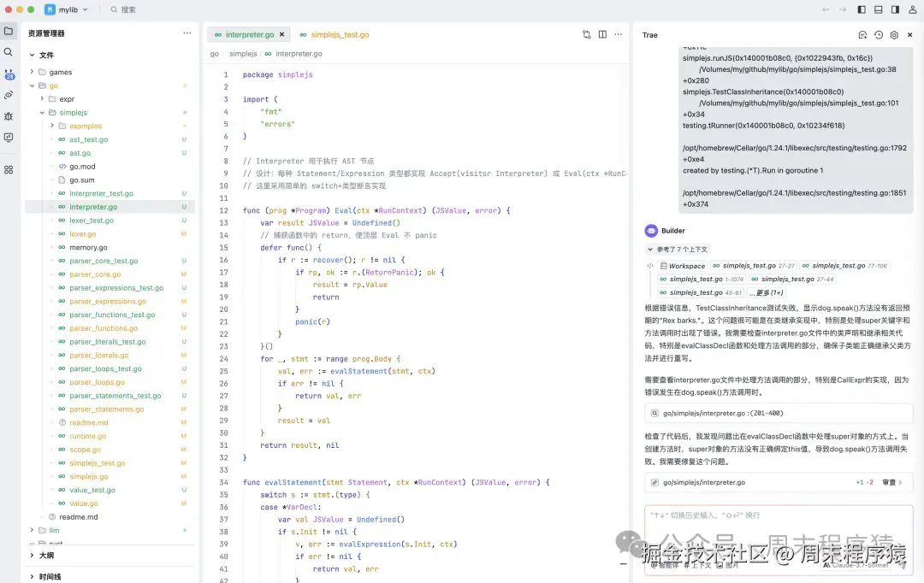Click the activity bar icon below the debug icon

tap(9, 138)
